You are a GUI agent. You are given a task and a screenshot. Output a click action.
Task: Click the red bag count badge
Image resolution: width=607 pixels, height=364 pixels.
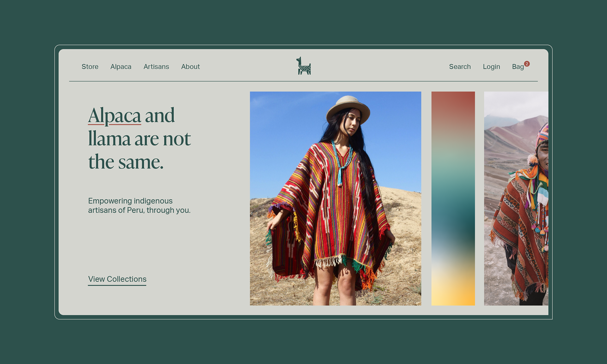(x=527, y=64)
